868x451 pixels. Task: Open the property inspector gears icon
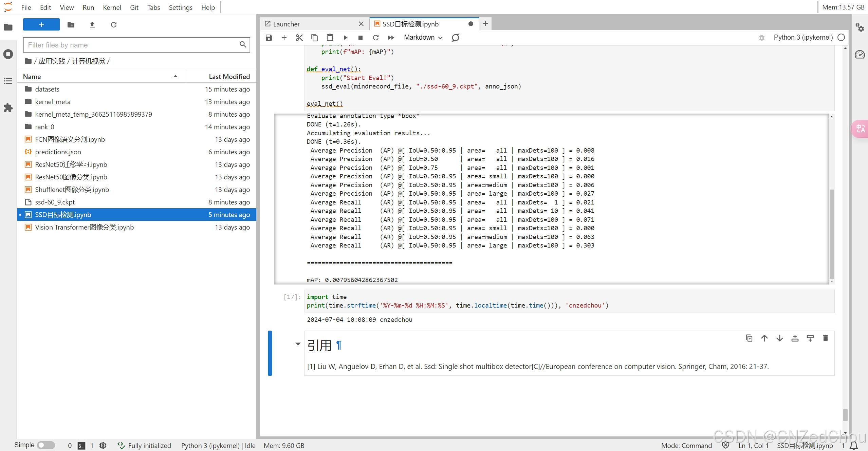860,27
